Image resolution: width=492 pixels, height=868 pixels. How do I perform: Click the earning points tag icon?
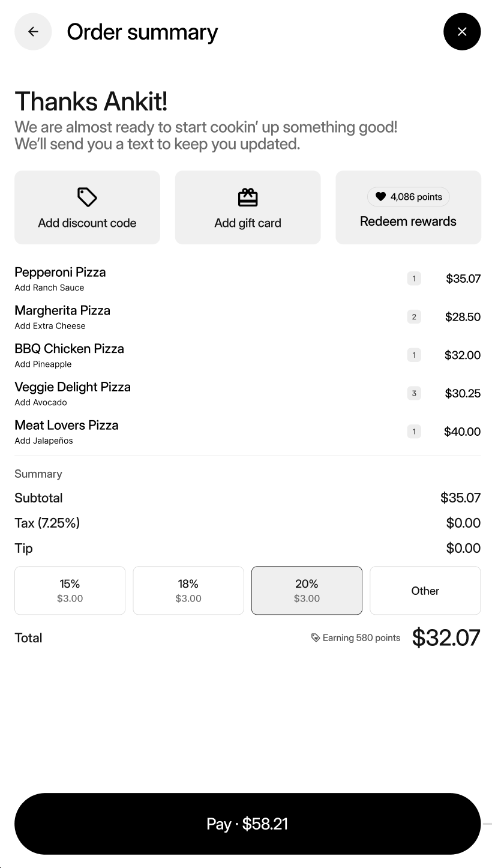[316, 638]
